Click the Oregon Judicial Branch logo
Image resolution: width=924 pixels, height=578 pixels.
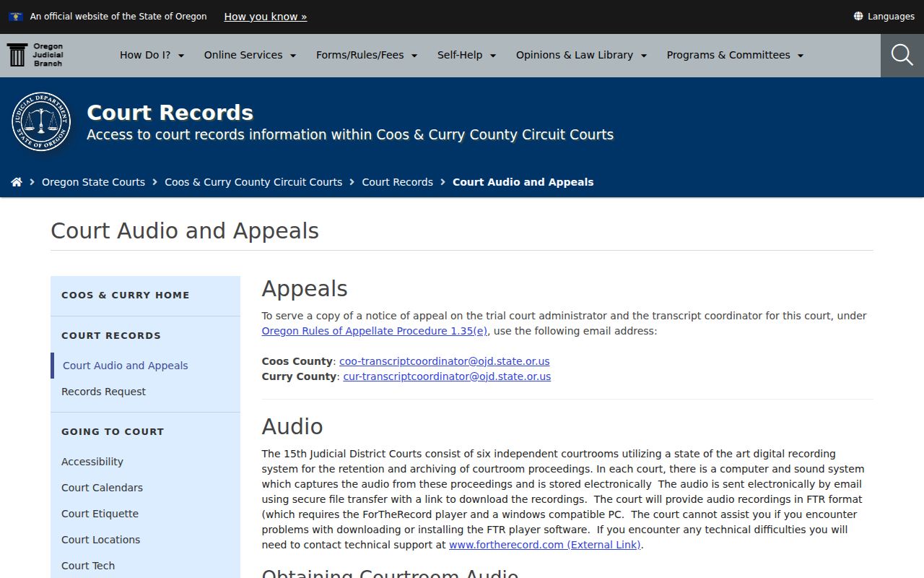35,55
